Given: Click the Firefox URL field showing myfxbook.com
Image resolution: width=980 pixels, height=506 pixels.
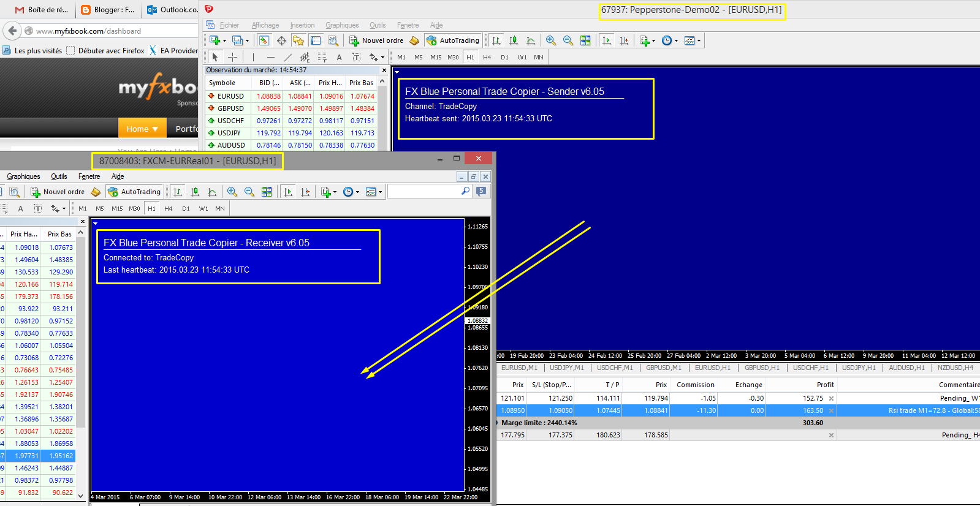Looking at the screenshot, I should click(x=110, y=31).
